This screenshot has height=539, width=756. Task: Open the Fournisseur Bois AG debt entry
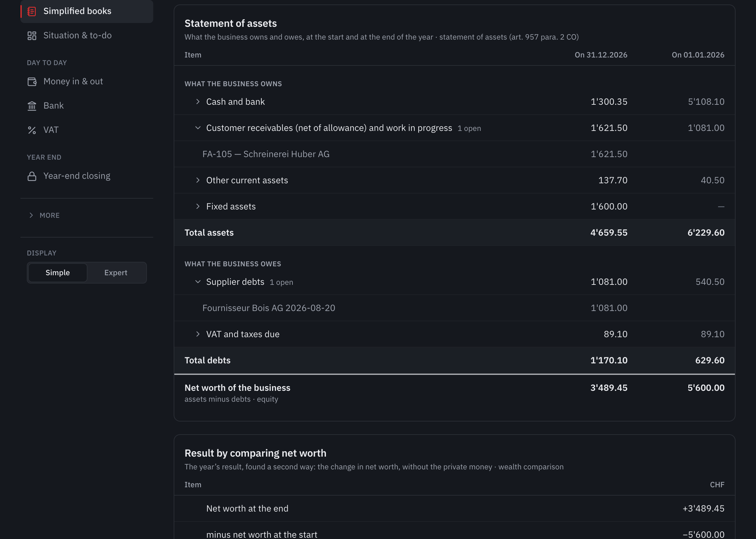pos(454,308)
